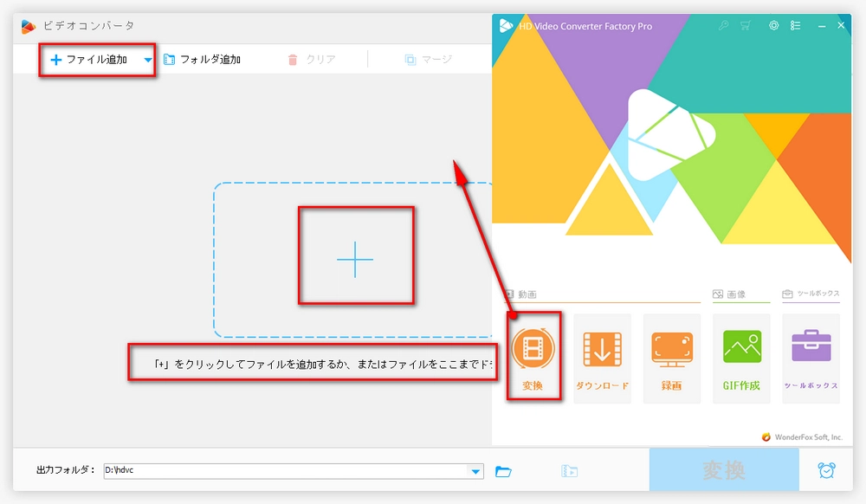Click the film clip icon beside the output folder
866x504 pixels.
(x=569, y=471)
